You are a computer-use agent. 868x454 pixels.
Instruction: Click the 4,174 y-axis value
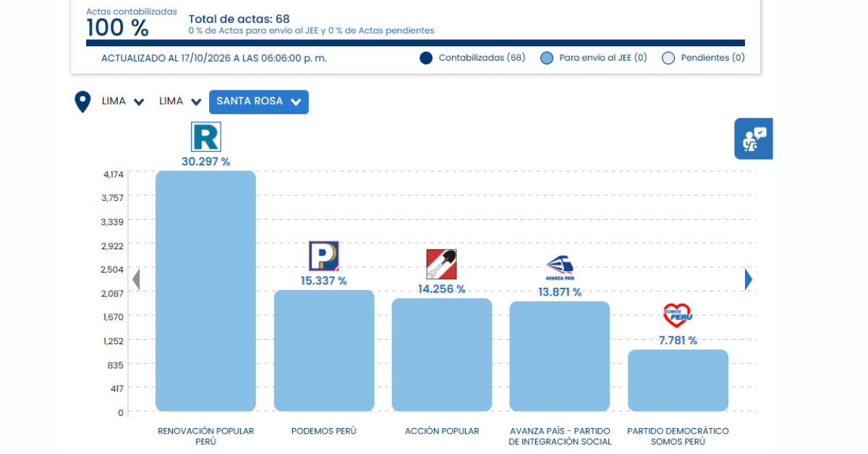tap(114, 174)
